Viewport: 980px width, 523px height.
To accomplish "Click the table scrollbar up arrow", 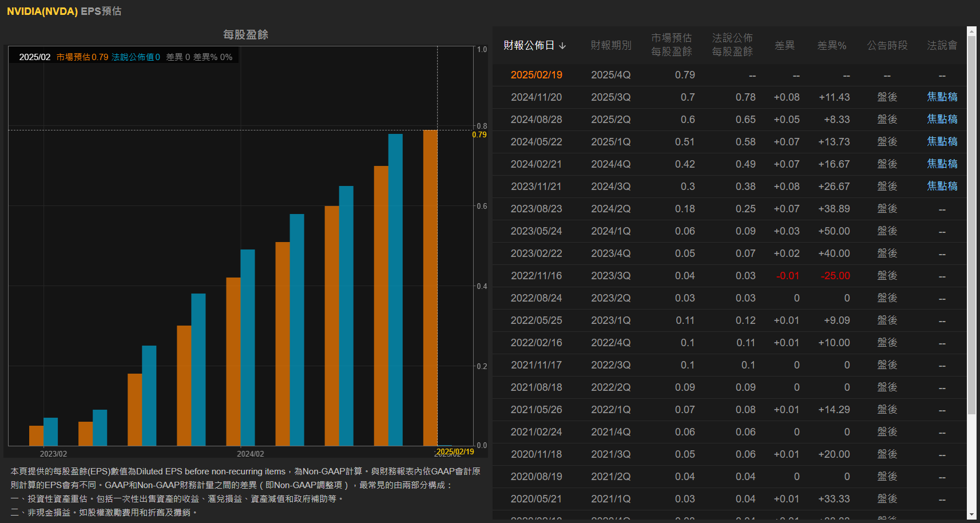I will coord(971,31).
